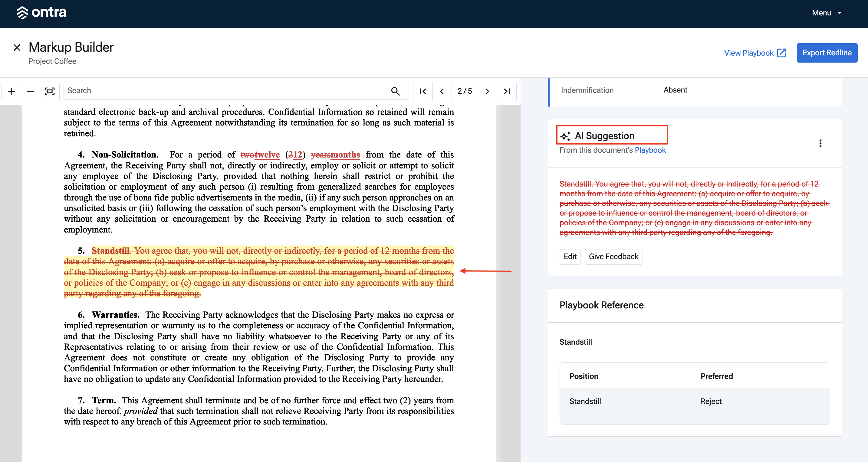Jump to the first page
The width and height of the screenshot is (868, 462).
422,91
